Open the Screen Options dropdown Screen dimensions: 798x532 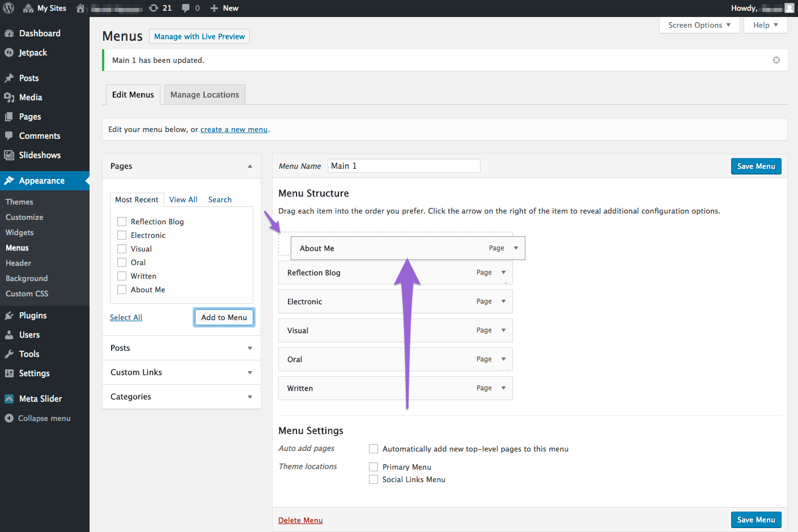point(699,25)
